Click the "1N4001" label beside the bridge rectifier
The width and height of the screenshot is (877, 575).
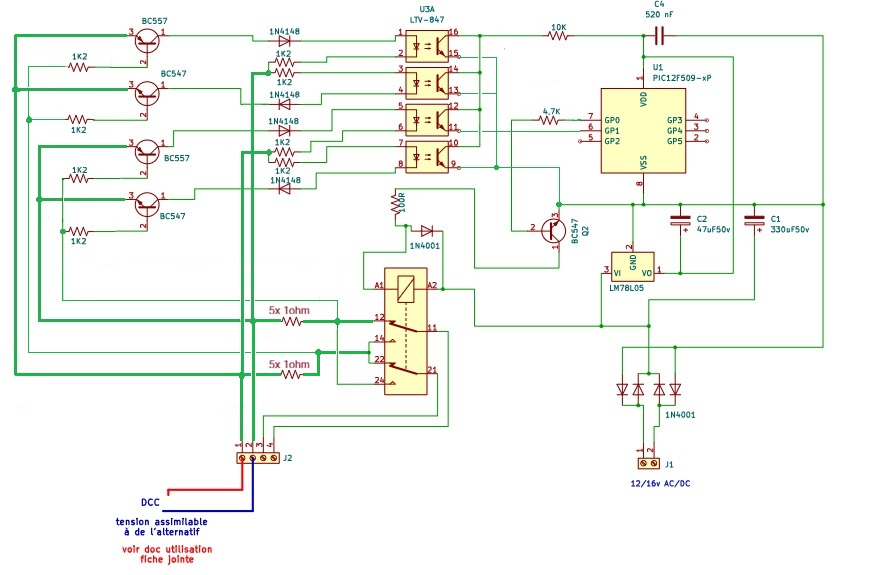(x=680, y=414)
